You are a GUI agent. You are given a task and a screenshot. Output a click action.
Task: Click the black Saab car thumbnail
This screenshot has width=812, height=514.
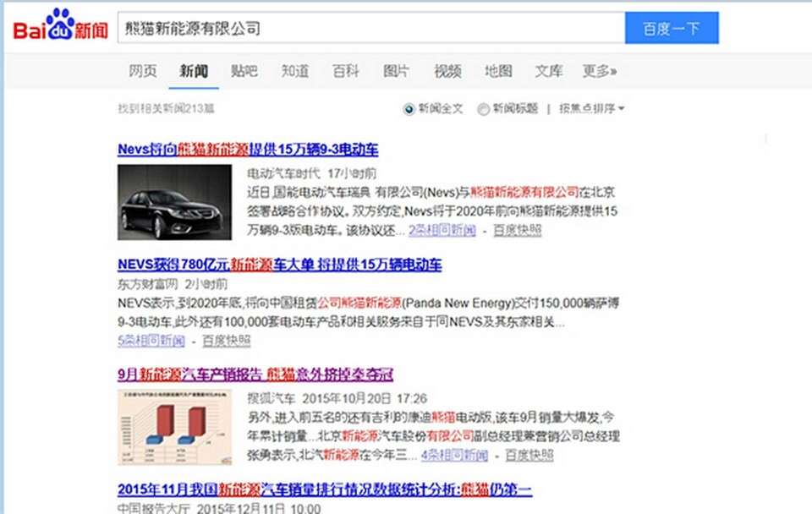(174, 202)
